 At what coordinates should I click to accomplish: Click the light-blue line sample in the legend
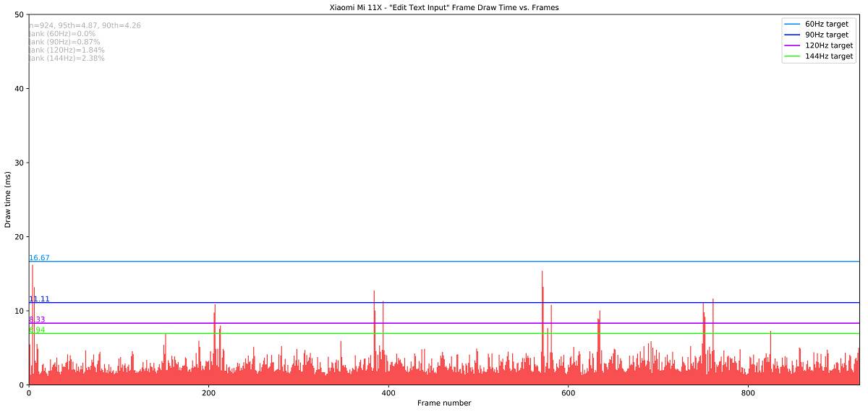click(793, 24)
